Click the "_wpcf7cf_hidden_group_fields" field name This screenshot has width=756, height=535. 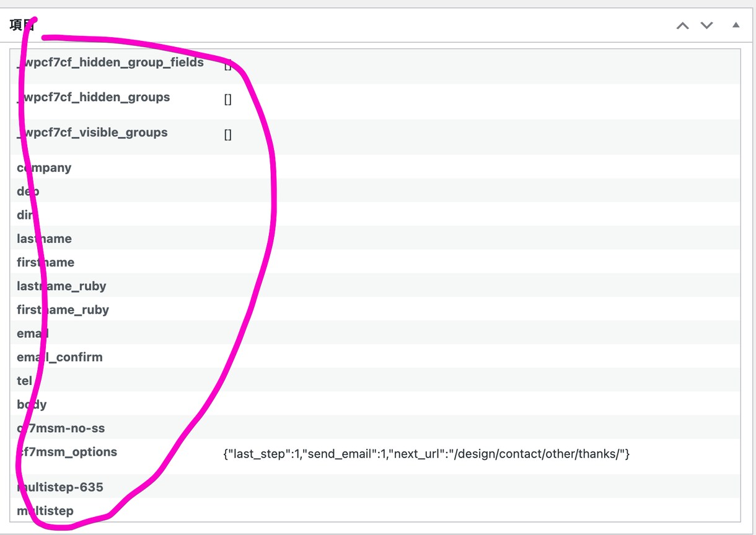click(110, 63)
